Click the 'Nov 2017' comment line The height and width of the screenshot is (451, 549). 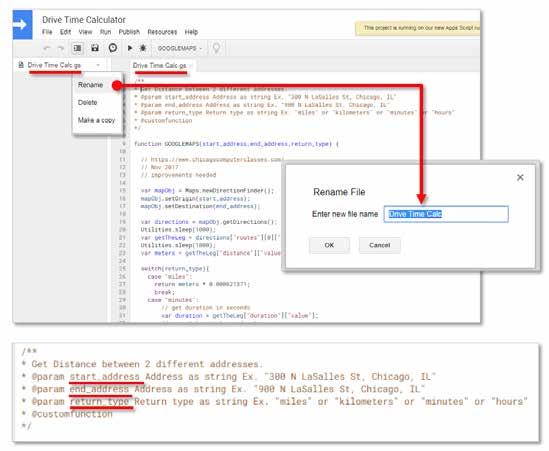[x=160, y=167]
